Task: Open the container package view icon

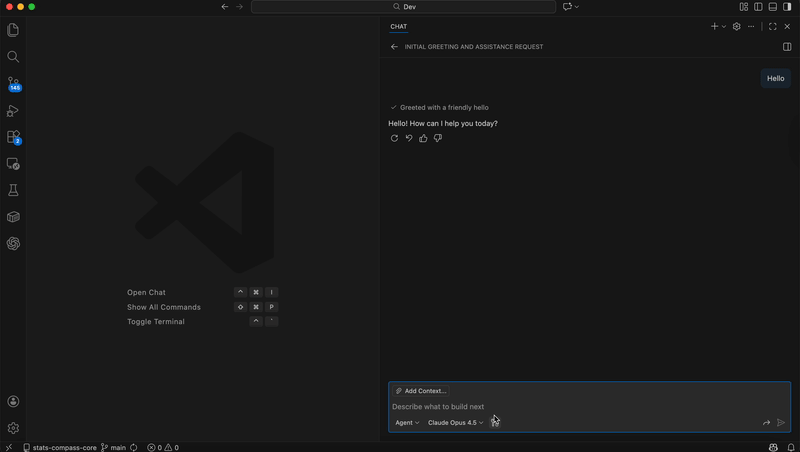Action: coord(13,217)
